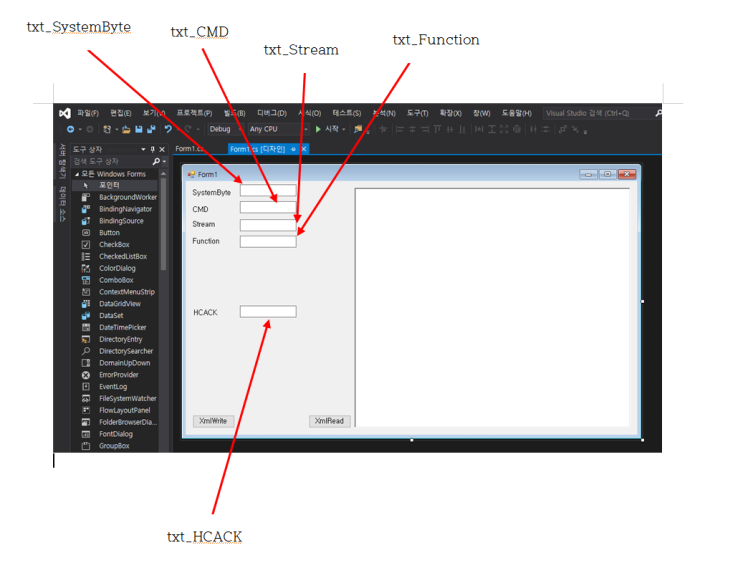Select ColorDialog in the toolbox

point(115,268)
